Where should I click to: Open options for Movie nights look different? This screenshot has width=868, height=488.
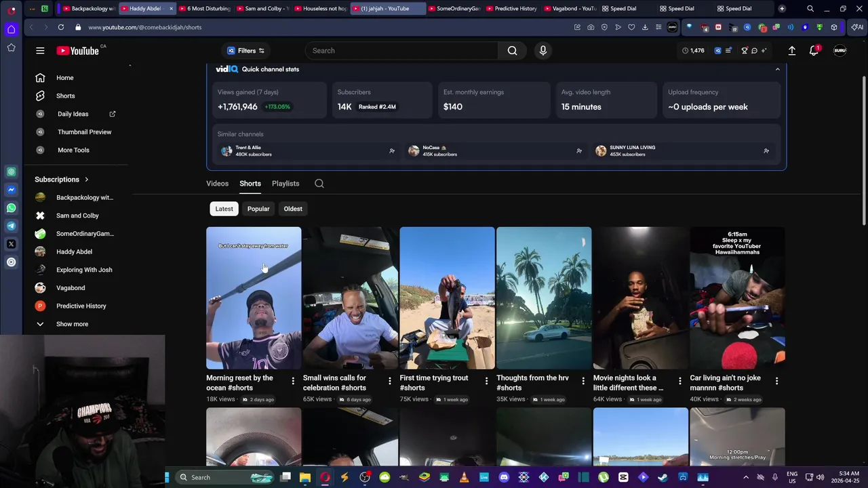679,381
